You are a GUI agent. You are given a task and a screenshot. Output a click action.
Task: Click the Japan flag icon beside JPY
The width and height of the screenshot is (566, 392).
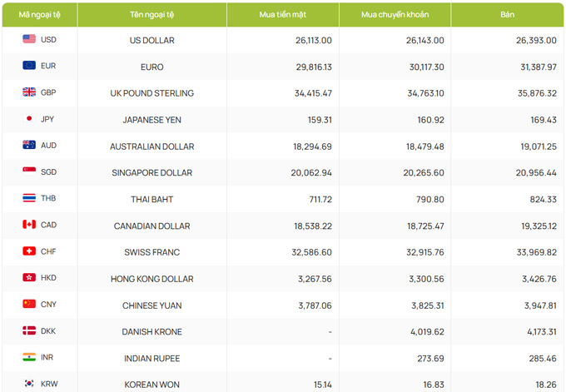[29, 118]
